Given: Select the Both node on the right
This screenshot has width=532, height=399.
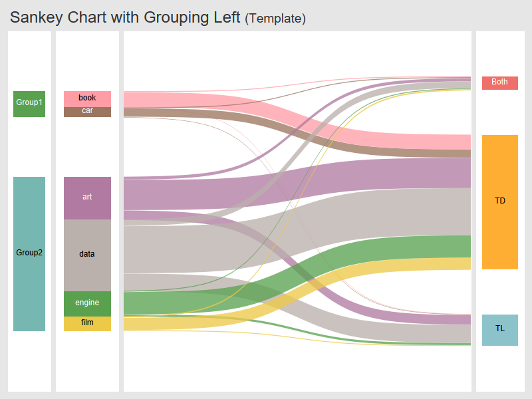Looking at the screenshot, I should click(499, 82).
